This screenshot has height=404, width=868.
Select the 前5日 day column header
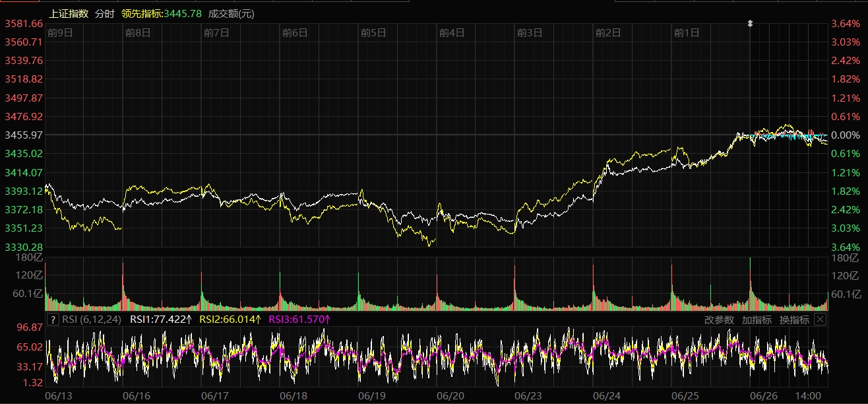coord(373,32)
